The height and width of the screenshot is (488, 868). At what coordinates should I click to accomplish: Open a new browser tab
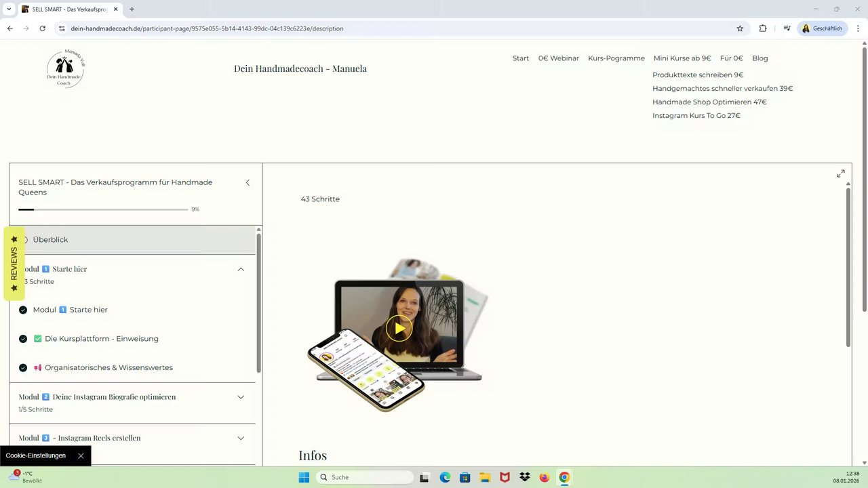pos(132,9)
